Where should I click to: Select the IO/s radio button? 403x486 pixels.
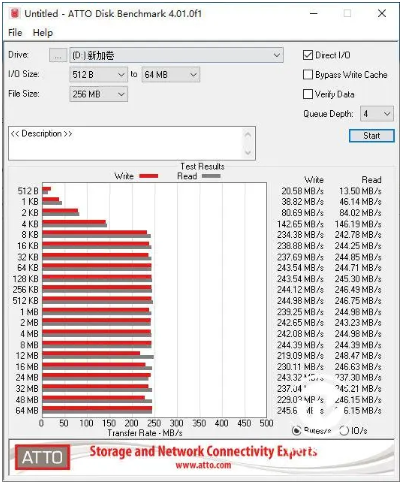pyautogui.click(x=344, y=431)
